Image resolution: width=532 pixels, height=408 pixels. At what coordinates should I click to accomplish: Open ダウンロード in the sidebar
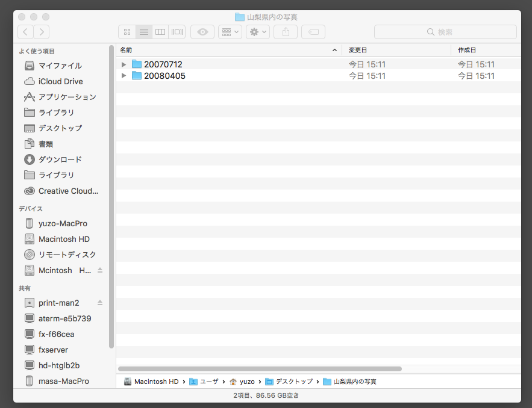click(x=53, y=159)
